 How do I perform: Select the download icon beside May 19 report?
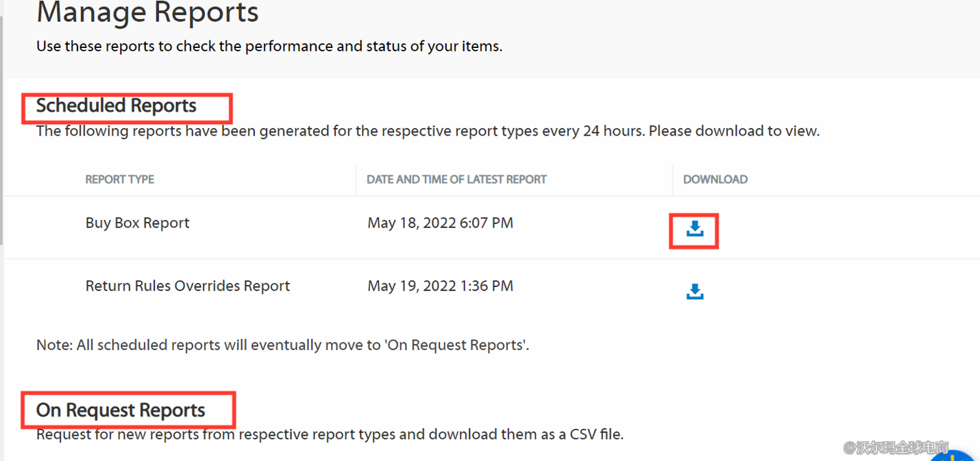tap(694, 291)
